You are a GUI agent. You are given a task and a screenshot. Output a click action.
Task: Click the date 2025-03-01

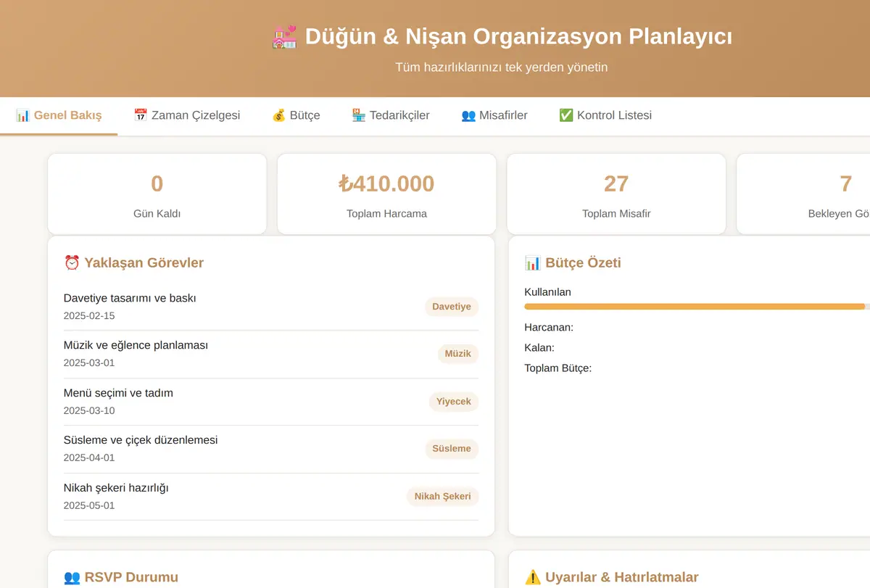[x=89, y=363]
